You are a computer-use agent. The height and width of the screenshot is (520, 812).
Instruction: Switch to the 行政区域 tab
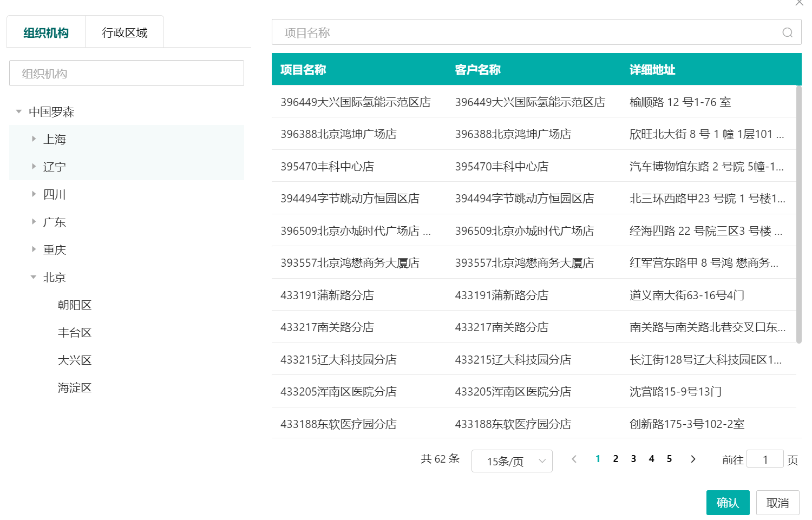pyautogui.click(x=125, y=32)
